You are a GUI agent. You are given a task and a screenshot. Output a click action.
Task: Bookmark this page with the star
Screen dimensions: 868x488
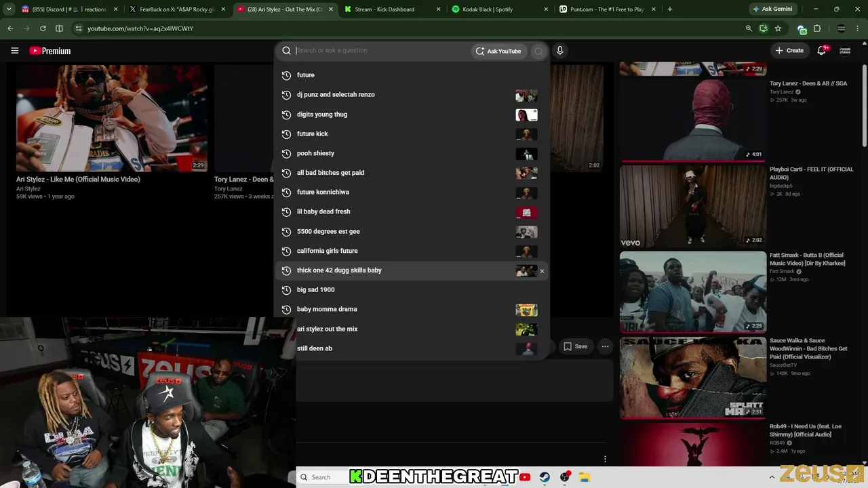coord(778,28)
